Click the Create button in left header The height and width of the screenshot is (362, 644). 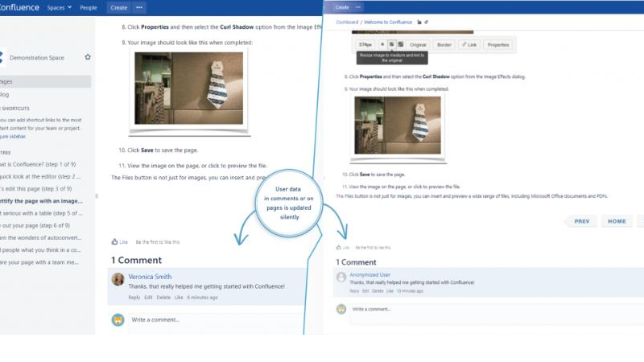(x=118, y=7)
